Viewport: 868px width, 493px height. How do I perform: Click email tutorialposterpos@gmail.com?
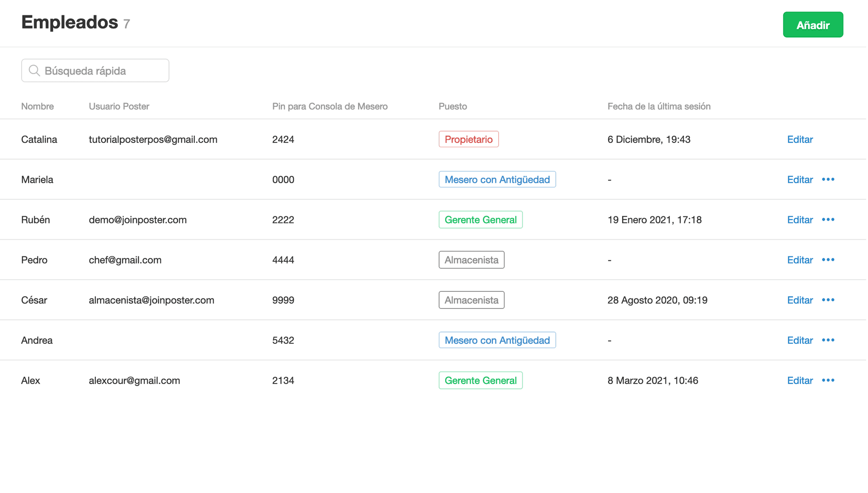pos(153,139)
